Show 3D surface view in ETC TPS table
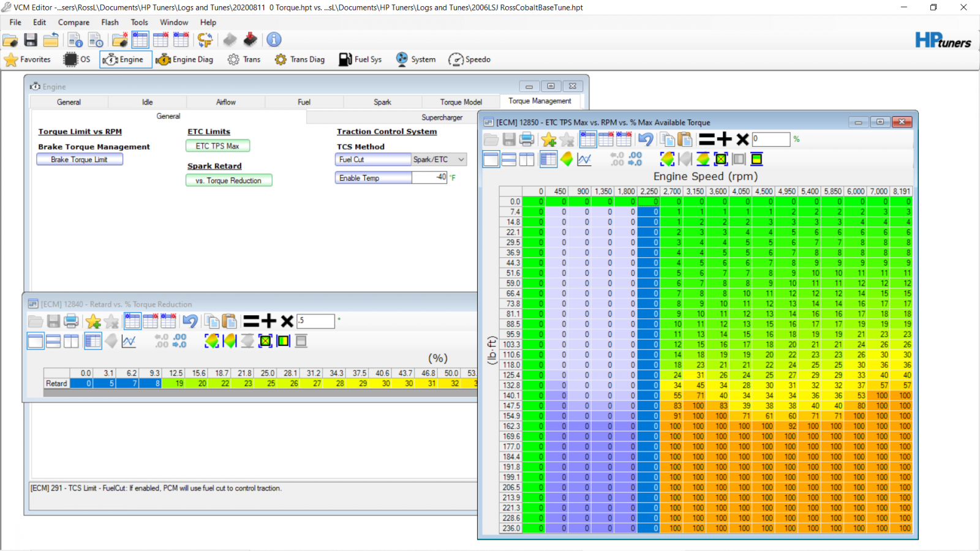The height and width of the screenshot is (551, 980). 567,159
